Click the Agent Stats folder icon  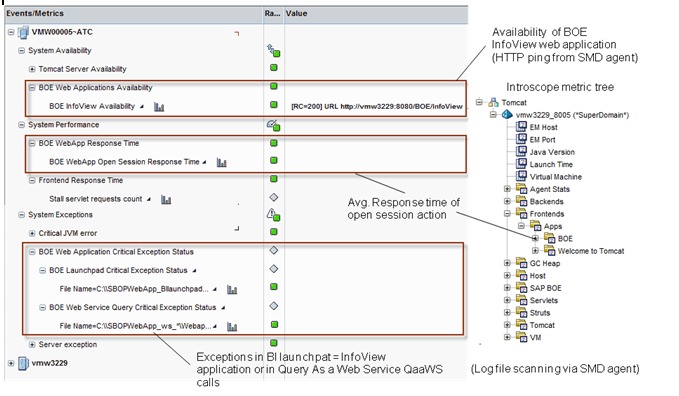tap(521, 189)
